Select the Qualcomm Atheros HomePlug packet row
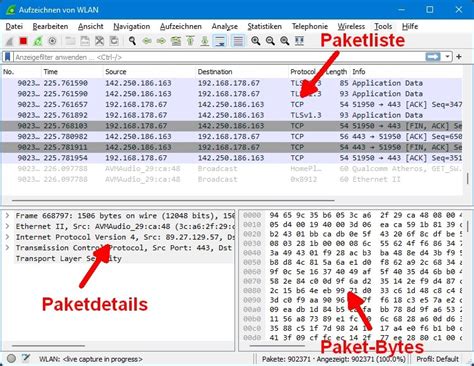474x366 pixels. [x=232, y=168]
